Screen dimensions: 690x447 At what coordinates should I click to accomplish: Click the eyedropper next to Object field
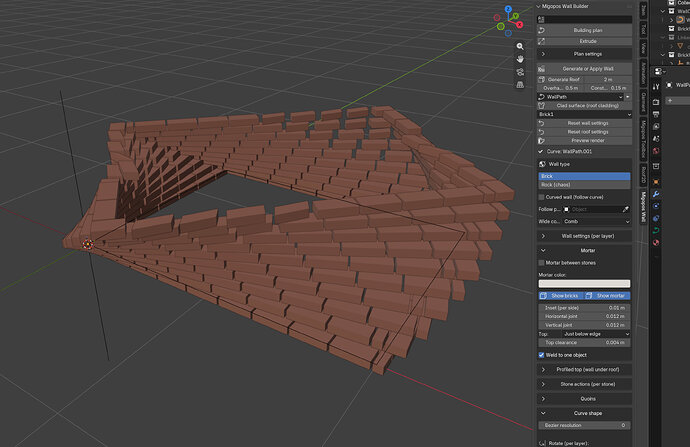(625, 209)
